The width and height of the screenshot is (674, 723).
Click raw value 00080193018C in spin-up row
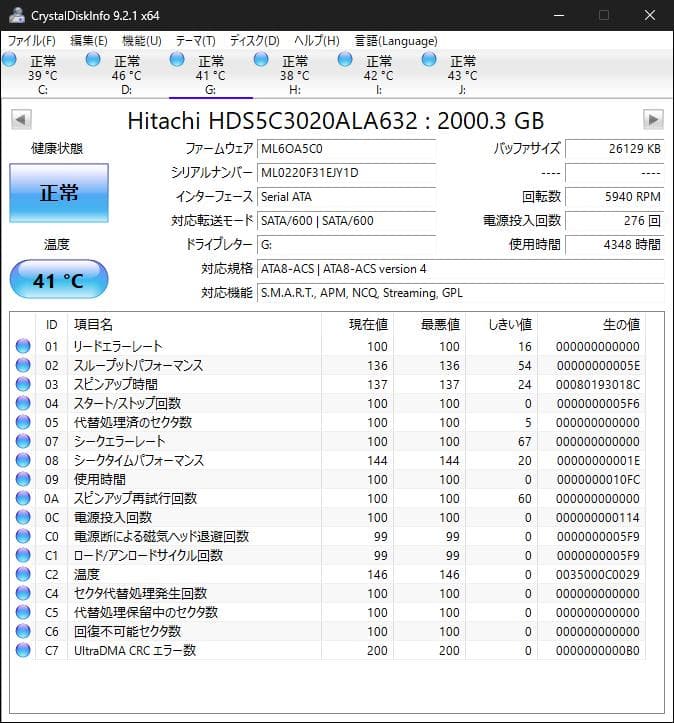[597, 385]
